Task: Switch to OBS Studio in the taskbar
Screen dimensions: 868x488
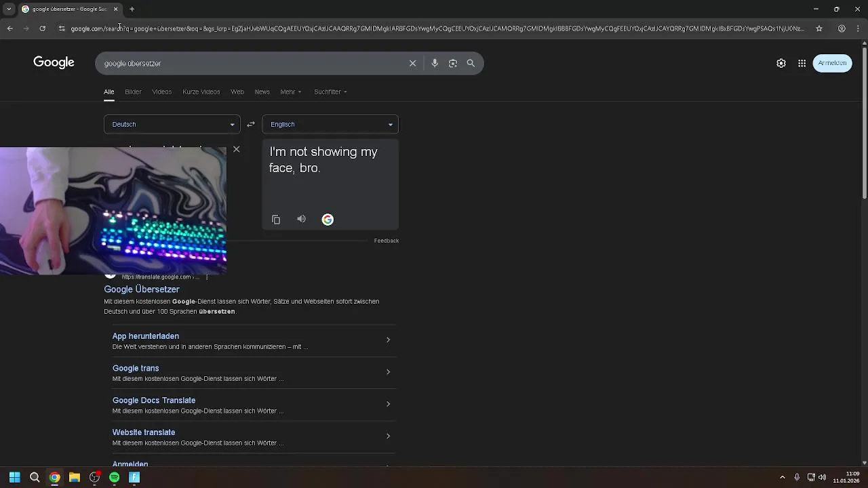Action: [94, 477]
